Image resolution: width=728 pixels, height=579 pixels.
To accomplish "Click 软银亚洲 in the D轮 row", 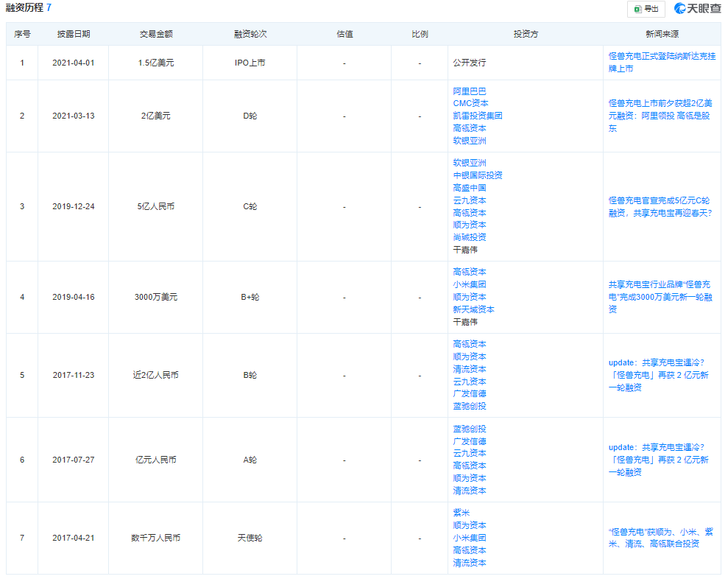I will (470, 141).
